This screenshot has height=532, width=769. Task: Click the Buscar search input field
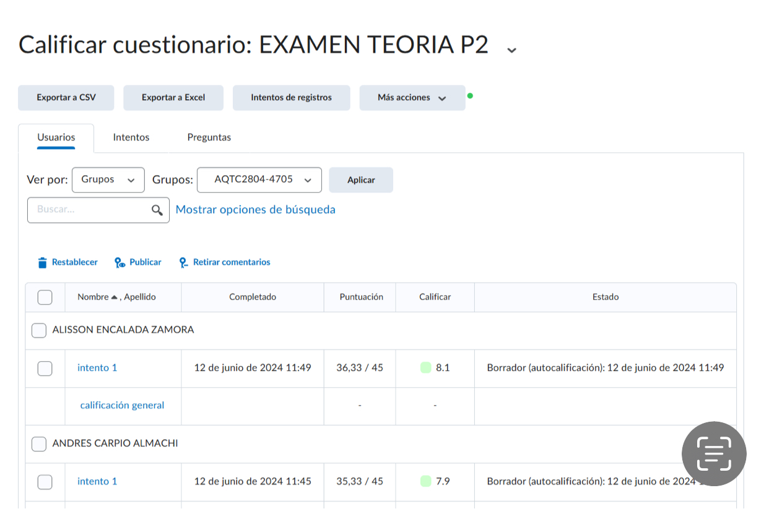pyautogui.click(x=90, y=210)
